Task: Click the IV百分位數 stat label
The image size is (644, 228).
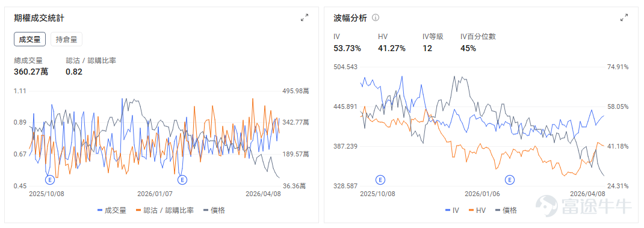Action: tap(478, 37)
